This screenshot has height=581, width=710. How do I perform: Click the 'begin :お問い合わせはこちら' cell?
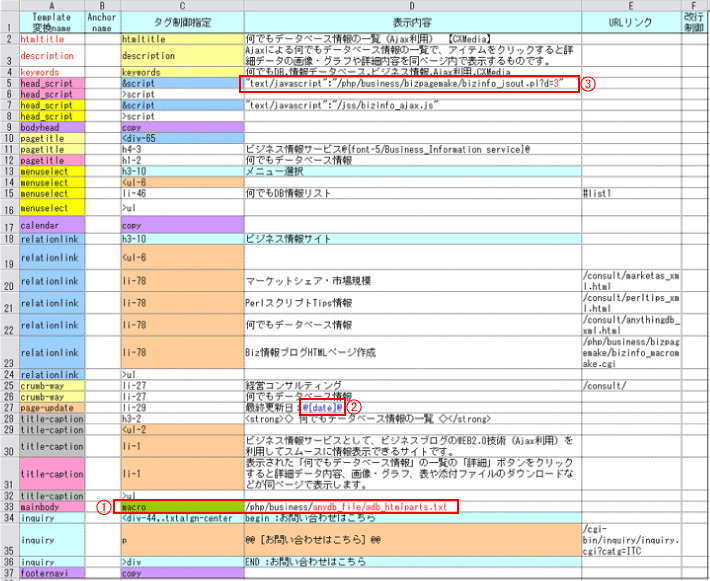[413, 518]
